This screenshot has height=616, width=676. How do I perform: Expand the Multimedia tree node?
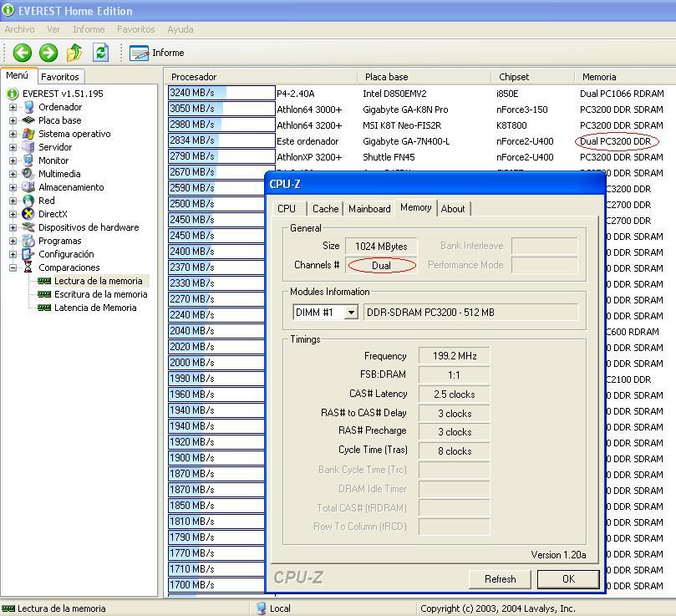(x=13, y=174)
